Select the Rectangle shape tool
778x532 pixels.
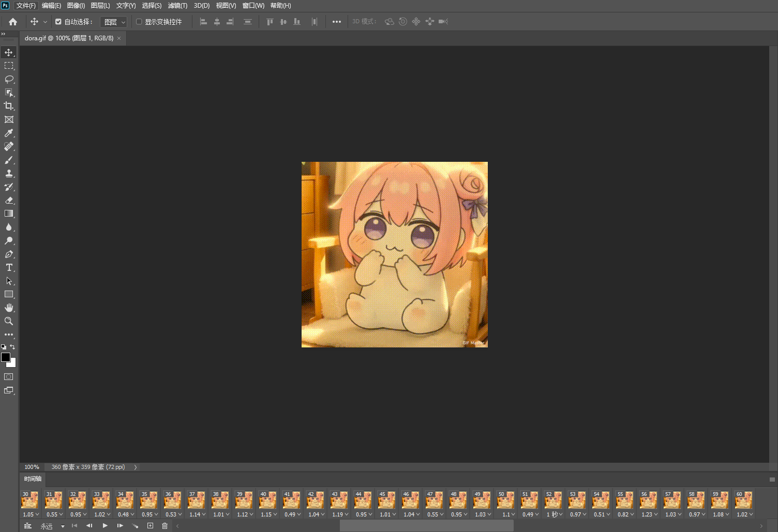tap(9, 294)
